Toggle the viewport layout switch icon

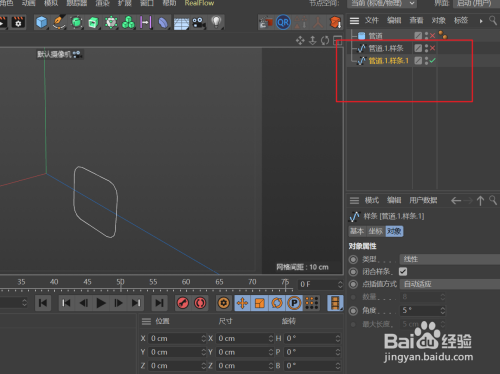[337, 40]
